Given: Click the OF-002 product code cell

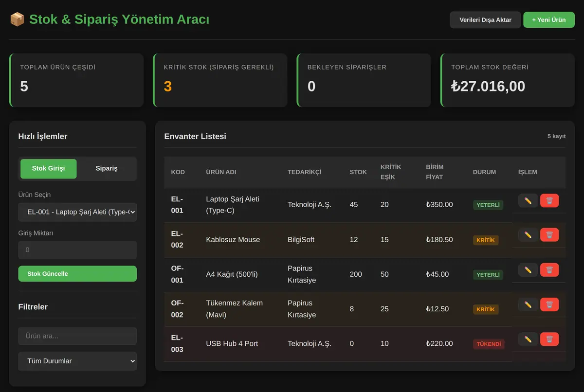Looking at the screenshot, I should 177,309.
